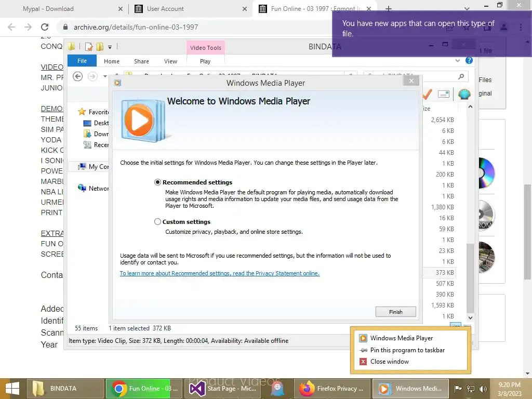532x399 pixels.
Task: Open the Customize Quick Access Toolbar dropdown
Action: [x=110, y=47]
